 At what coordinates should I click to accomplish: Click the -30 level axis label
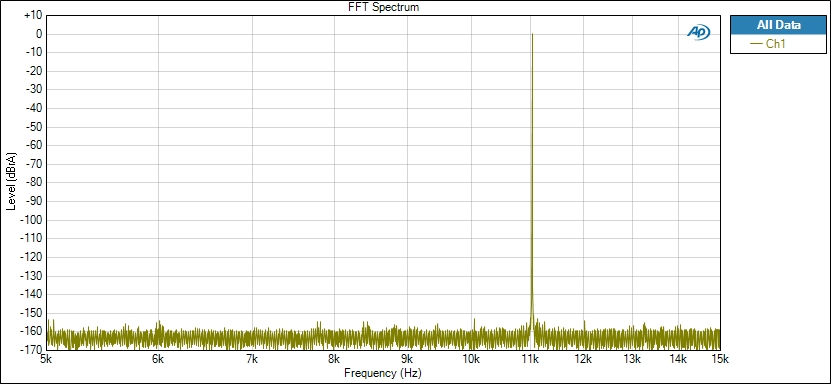click(34, 90)
